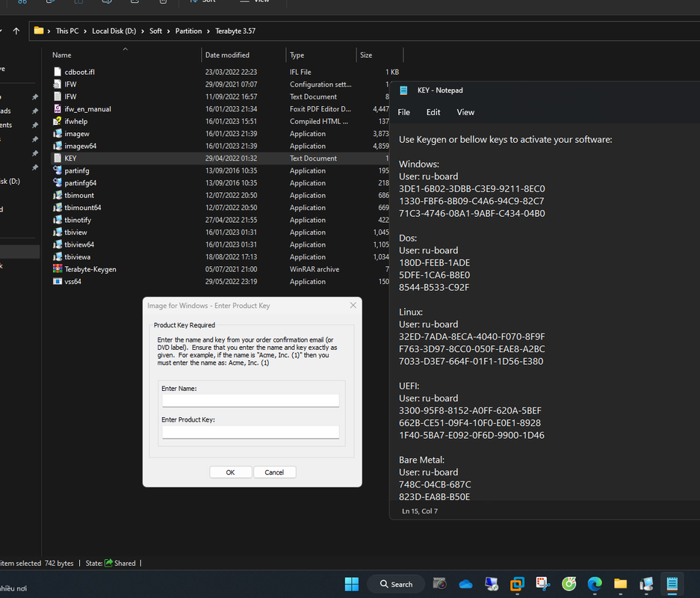Navigate to Soft breadcrumb folder
This screenshot has width=700, height=598.
pos(155,31)
